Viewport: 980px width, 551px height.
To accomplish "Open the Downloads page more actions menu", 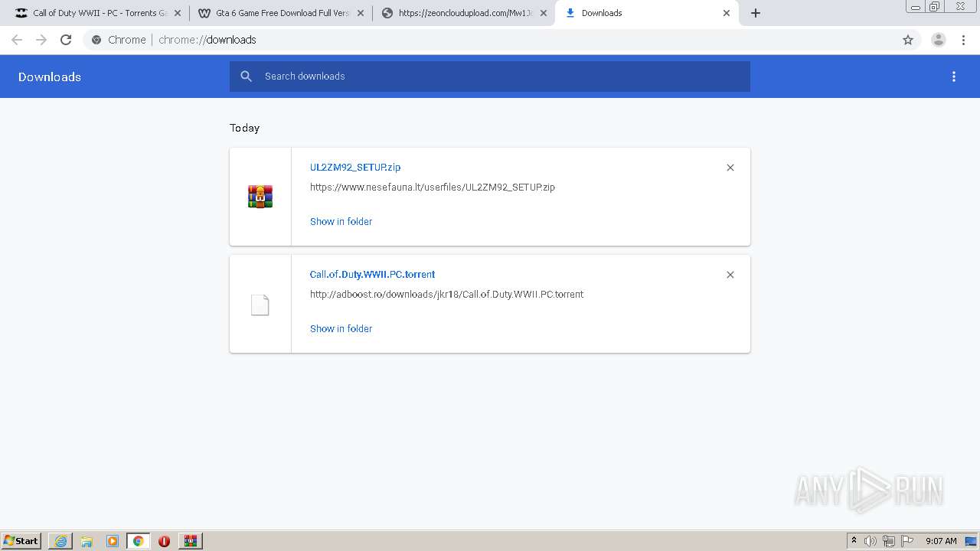I will pyautogui.click(x=954, y=77).
